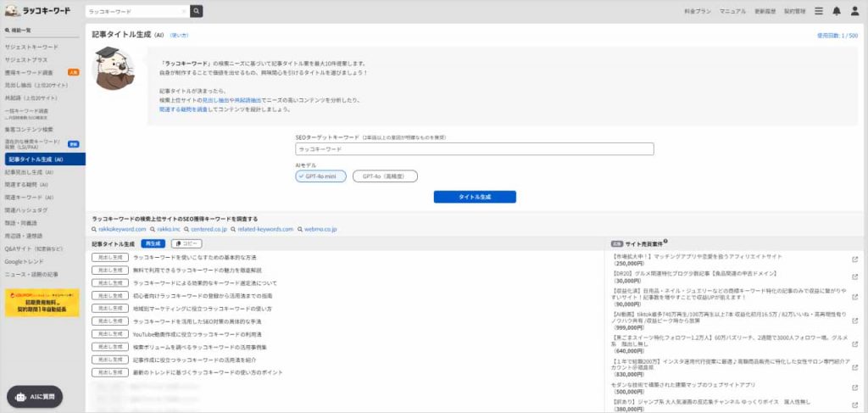Clear the header search box with the x
The width and height of the screenshot is (868, 413).
tap(184, 11)
